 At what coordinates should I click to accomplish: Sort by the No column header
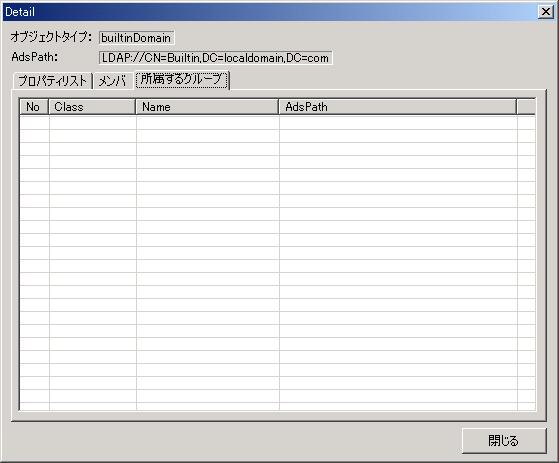pyautogui.click(x=34, y=107)
